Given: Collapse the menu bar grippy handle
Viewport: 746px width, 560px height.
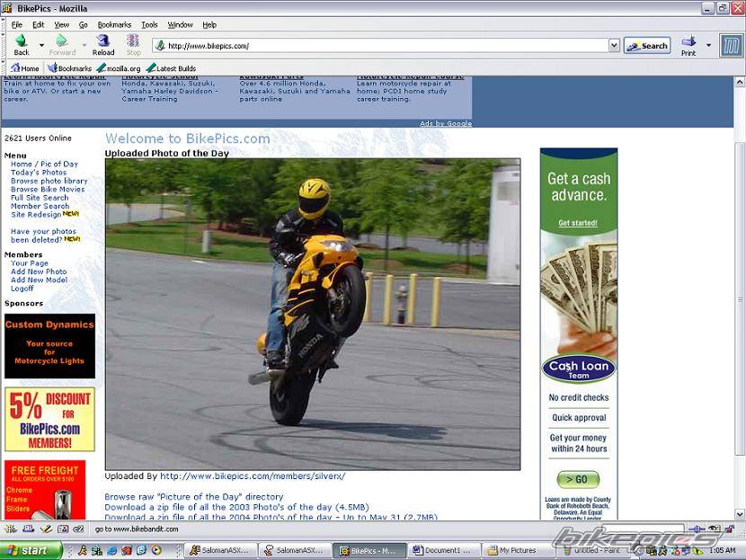Looking at the screenshot, I should (x=3, y=24).
